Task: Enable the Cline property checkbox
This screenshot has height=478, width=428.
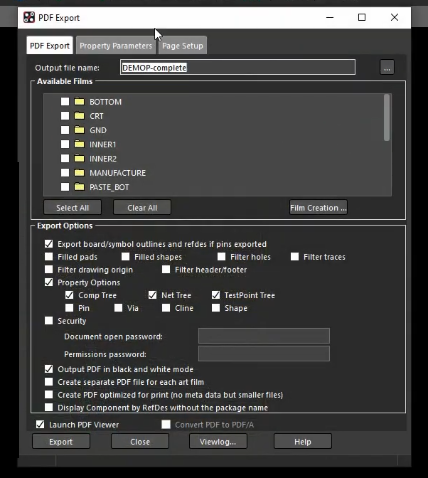Action: (166, 308)
